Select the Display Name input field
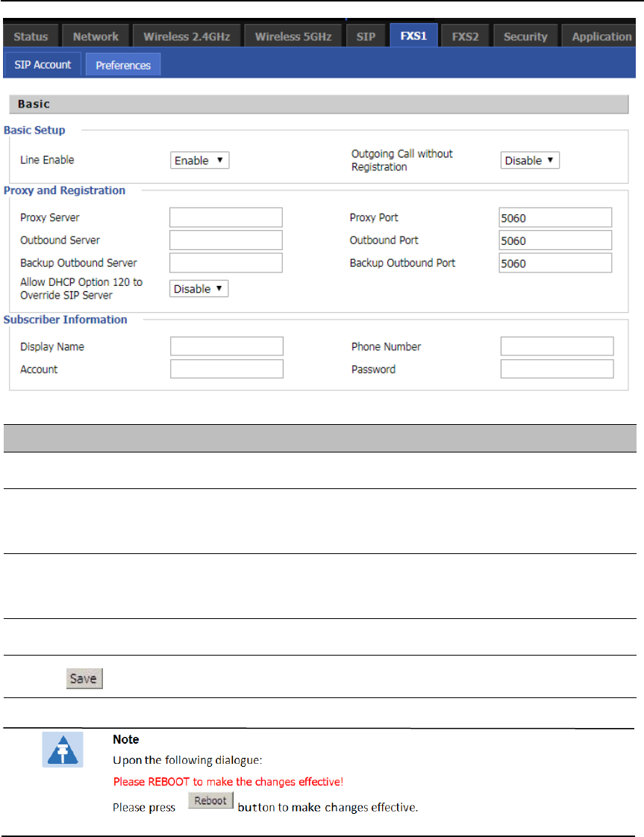Screen dimensions: 644x837 coord(227,346)
